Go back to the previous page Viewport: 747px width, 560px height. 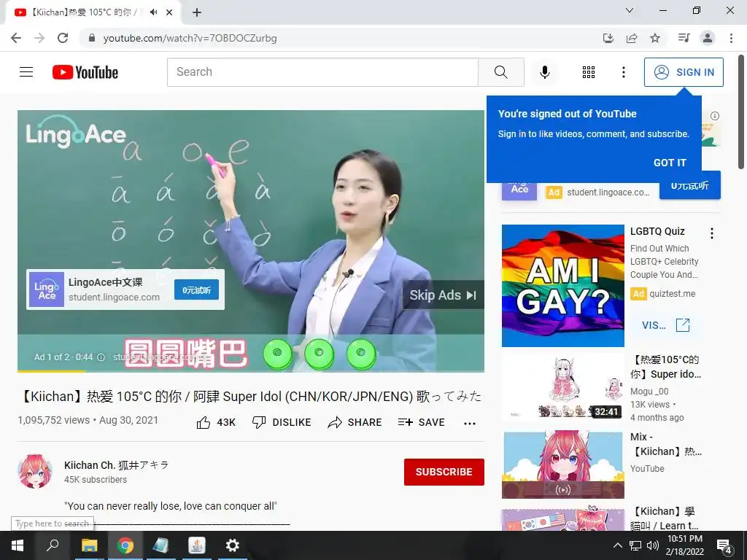pyautogui.click(x=16, y=38)
